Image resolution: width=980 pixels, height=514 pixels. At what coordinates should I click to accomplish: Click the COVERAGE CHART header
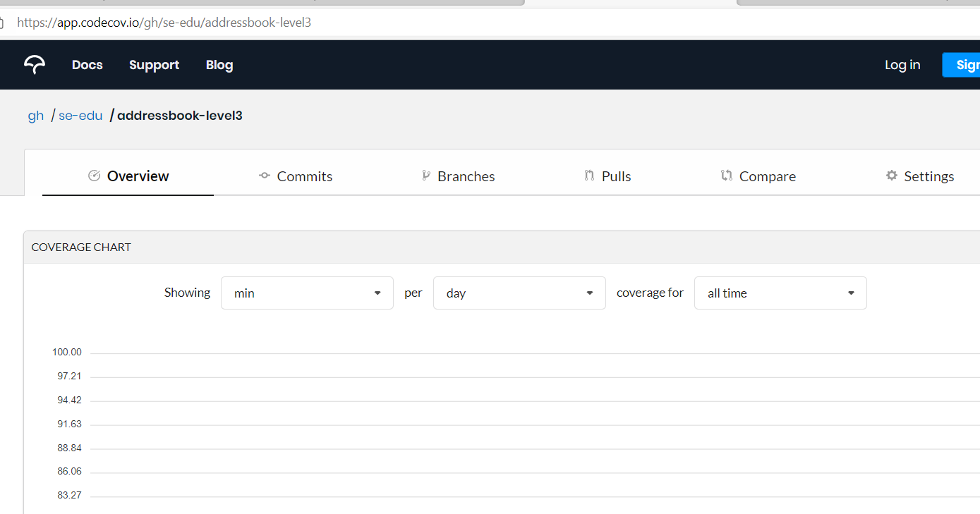[x=81, y=247]
